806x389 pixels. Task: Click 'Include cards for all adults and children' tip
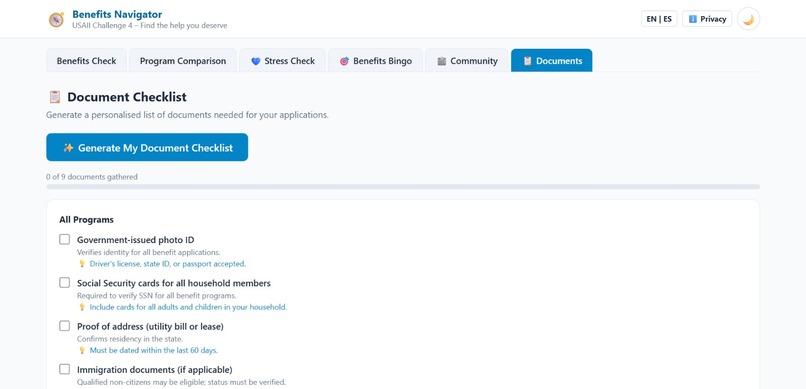[x=188, y=307]
